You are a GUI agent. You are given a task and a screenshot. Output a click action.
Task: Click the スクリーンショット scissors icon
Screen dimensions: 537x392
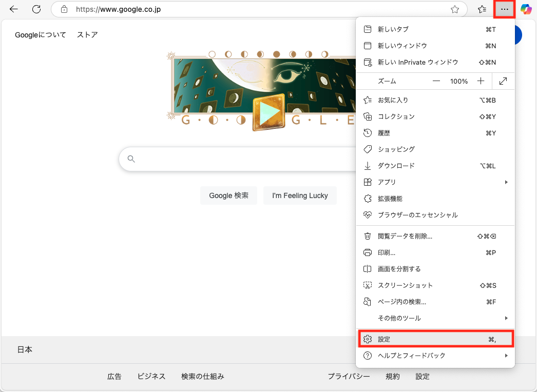click(x=368, y=285)
